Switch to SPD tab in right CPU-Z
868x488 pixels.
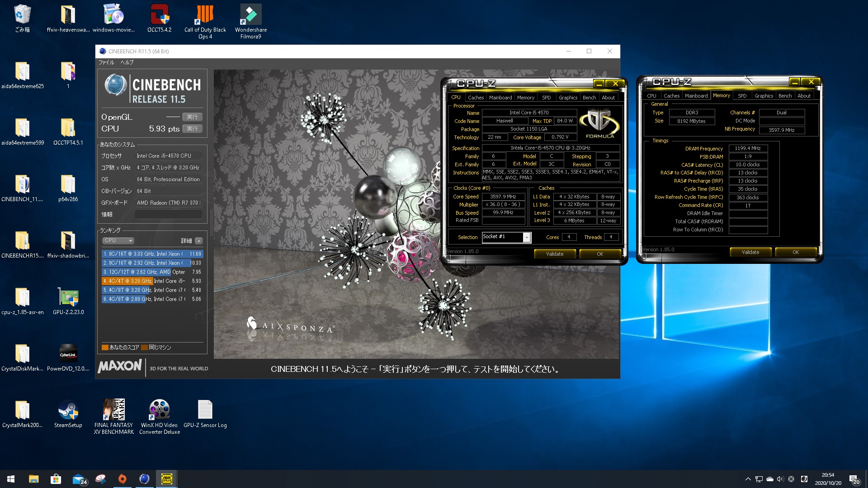(742, 96)
